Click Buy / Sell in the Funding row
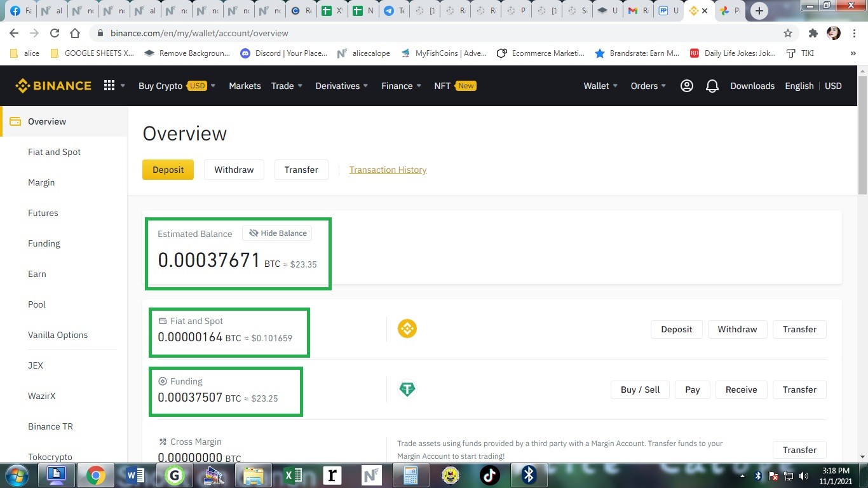Viewport: 868px width, 488px height. click(640, 390)
